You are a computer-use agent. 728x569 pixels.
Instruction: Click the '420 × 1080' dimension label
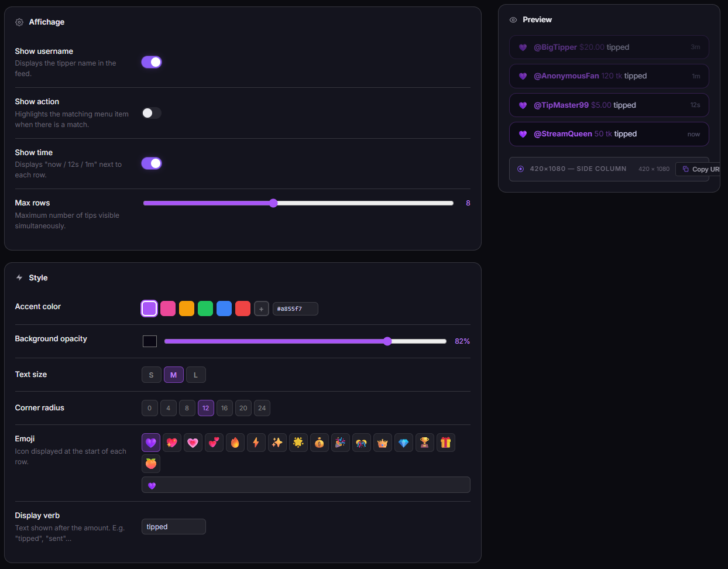pyautogui.click(x=654, y=169)
